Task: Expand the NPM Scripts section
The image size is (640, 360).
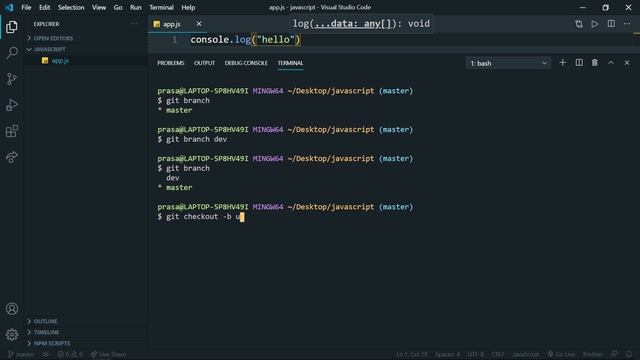Action: (86, 343)
